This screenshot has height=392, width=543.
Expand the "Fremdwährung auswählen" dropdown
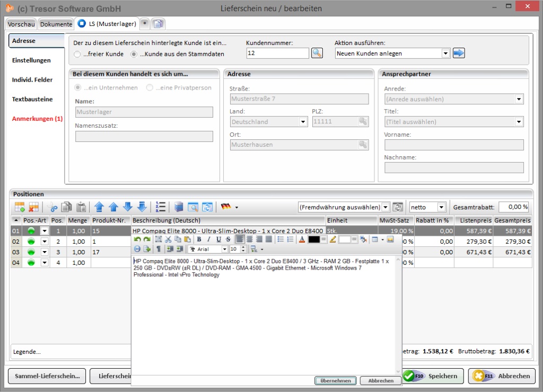tap(386, 207)
